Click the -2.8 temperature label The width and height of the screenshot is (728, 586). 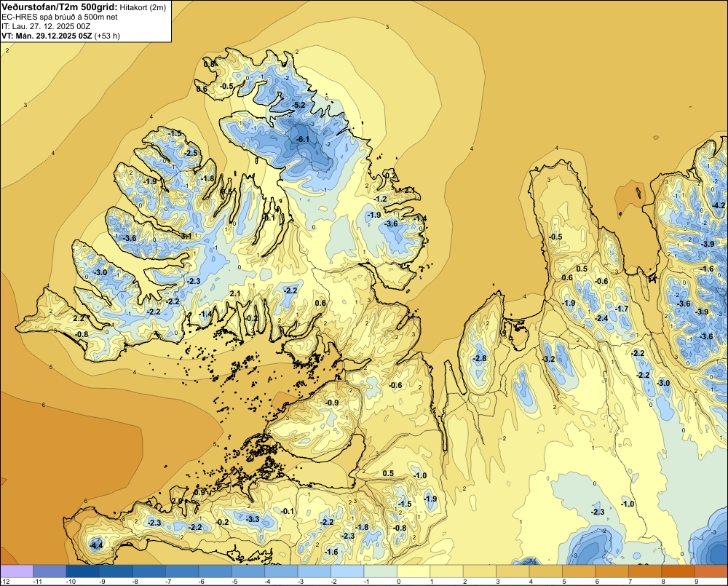480,358
